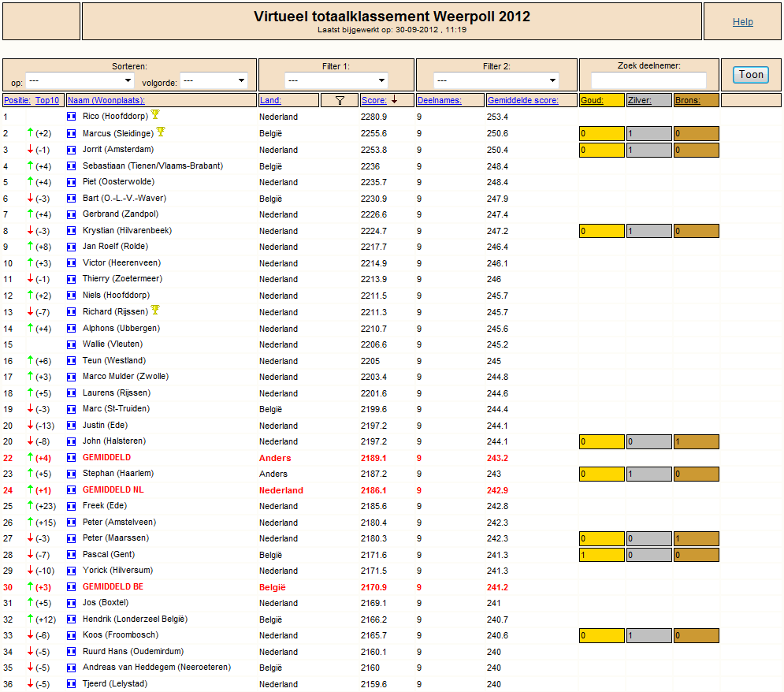Click the blue icon beside Wallie (Vleuten)
Viewport: 784px width, 692px height.
(72, 344)
